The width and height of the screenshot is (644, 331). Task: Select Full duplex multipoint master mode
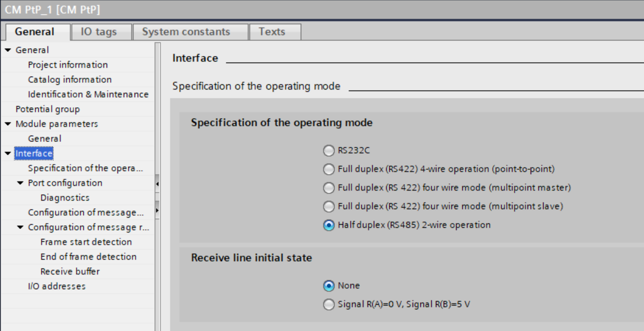click(x=329, y=188)
